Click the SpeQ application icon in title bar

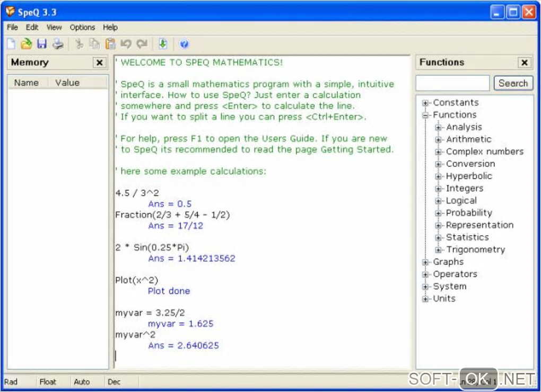coord(10,12)
